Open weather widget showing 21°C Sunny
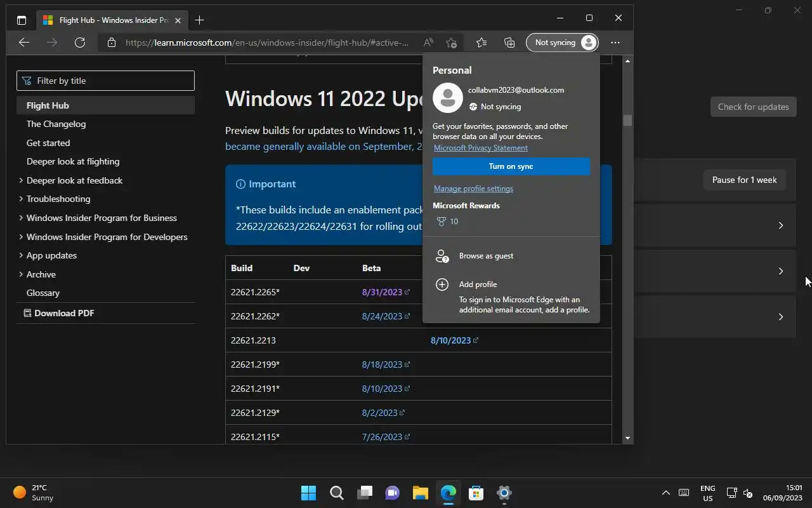This screenshot has height=508, width=812. pos(34,493)
